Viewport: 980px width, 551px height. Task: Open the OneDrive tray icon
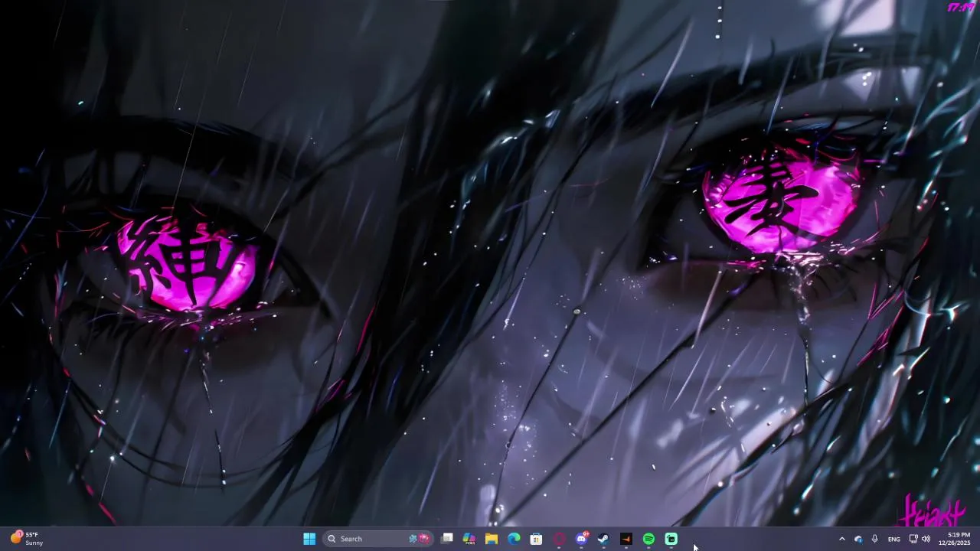[x=858, y=539]
